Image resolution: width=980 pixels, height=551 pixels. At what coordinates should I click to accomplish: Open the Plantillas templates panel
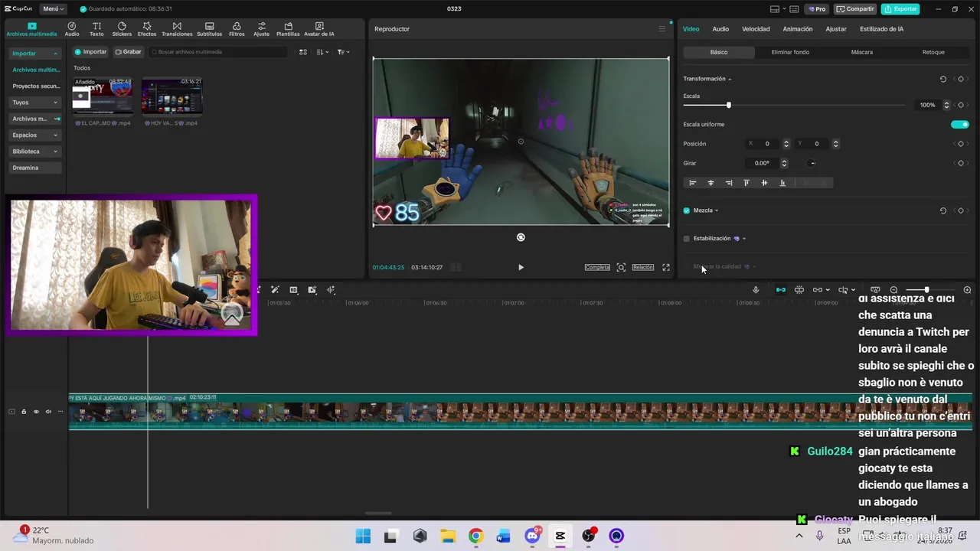coord(288,29)
